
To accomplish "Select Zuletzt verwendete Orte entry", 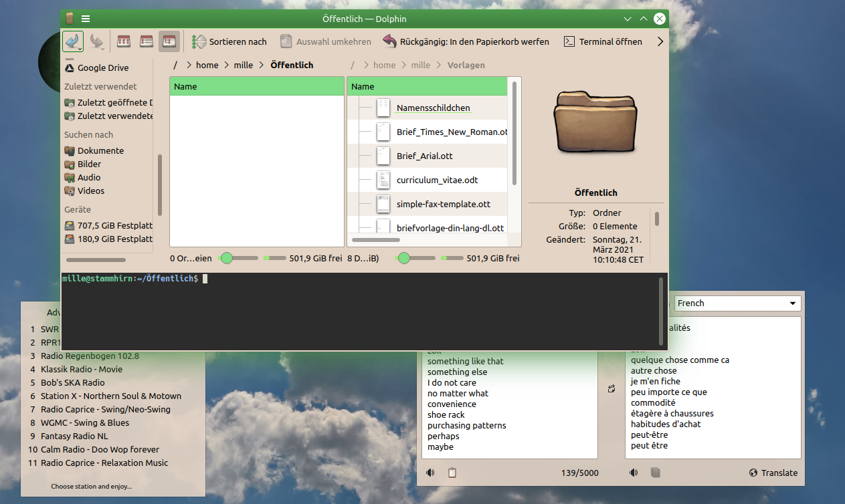I will coord(108,116).
